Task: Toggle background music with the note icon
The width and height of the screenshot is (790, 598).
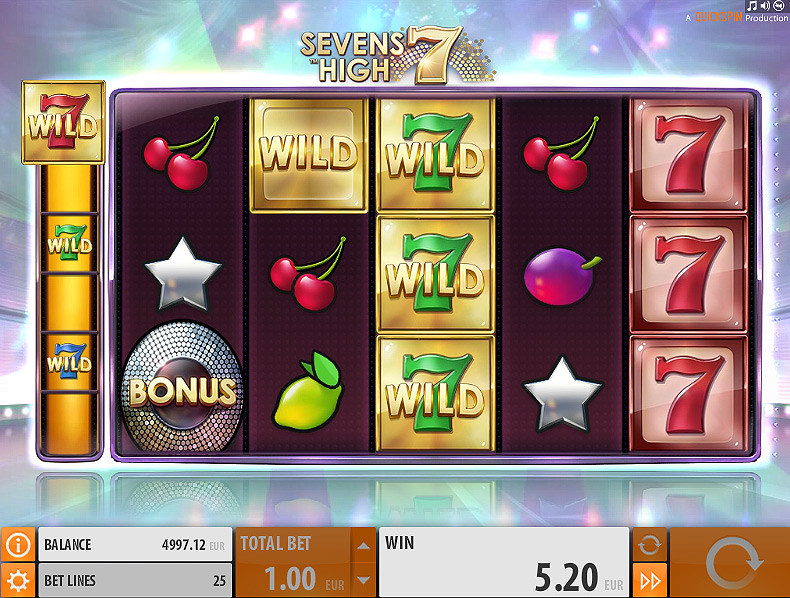Action: 752,6
